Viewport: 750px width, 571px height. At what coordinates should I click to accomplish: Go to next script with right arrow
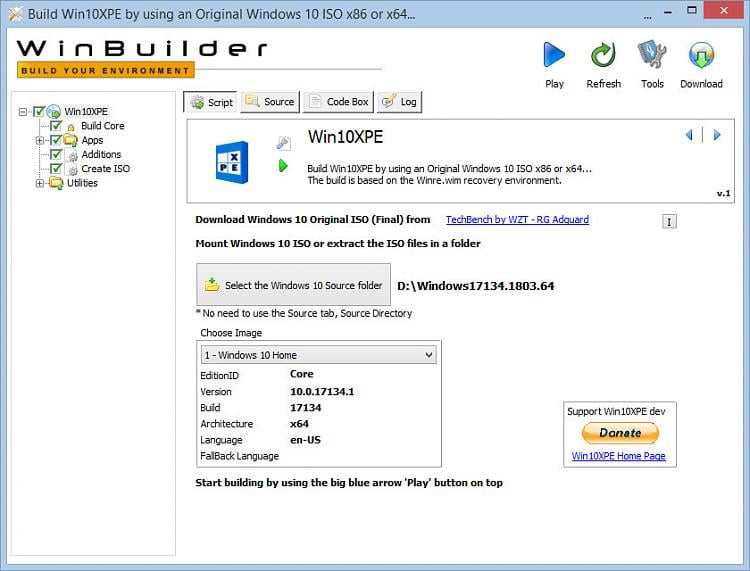pos(717,135)
